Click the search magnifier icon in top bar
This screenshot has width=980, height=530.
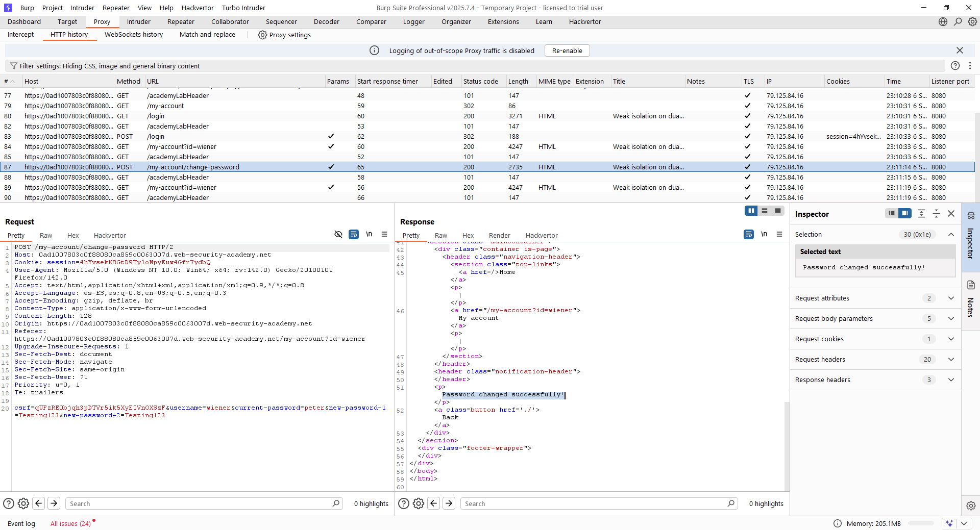click(958, 21)
